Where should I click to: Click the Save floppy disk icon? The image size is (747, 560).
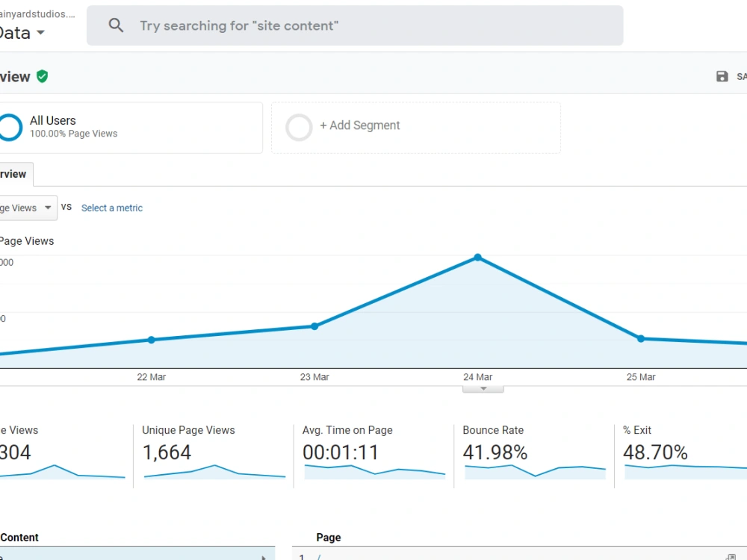click(722, 76)
